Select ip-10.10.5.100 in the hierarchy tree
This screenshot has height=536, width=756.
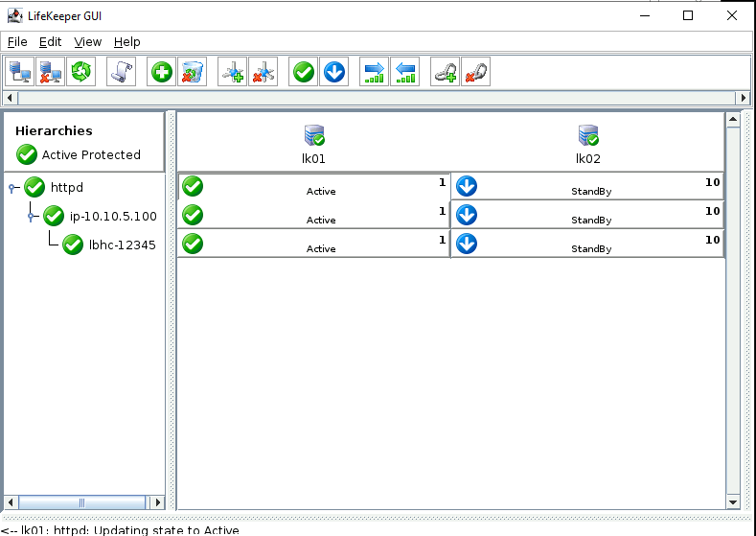113,216
